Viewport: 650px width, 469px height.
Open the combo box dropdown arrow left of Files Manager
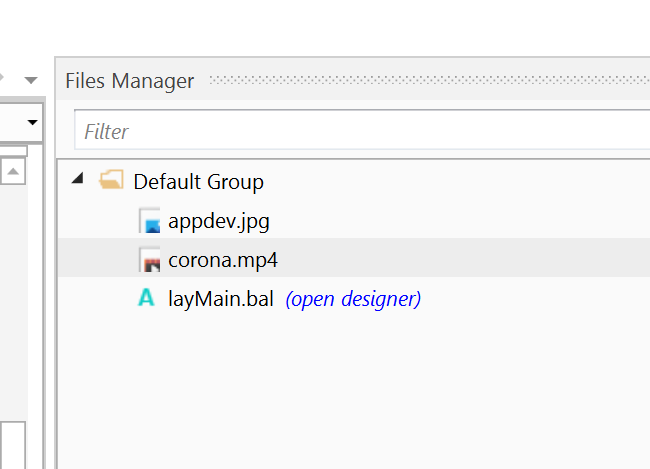click(x=33, y=122)
